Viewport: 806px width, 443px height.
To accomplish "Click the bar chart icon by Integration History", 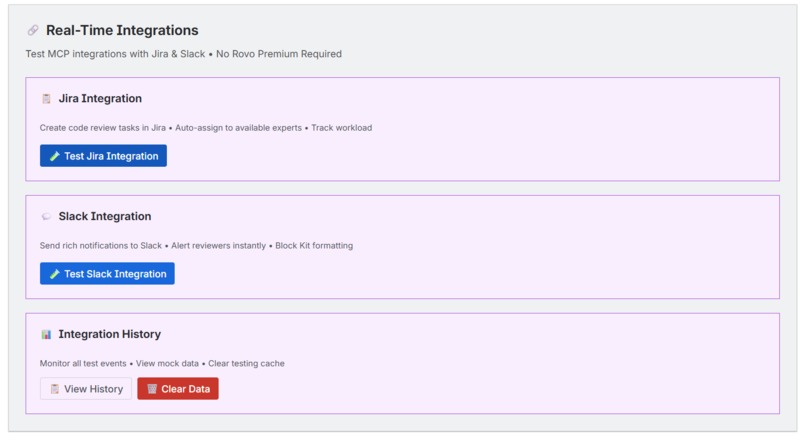I will click(46, 335).
